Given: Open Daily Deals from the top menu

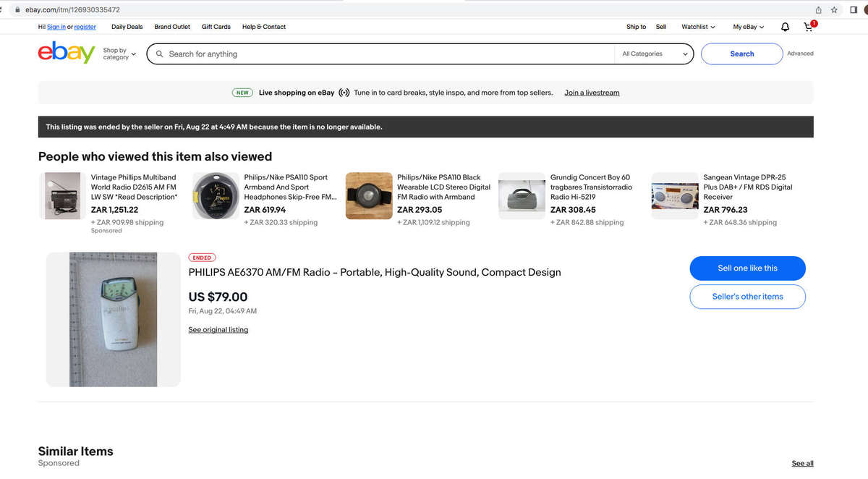Looking at the screenshot, I should pos(127,27).
